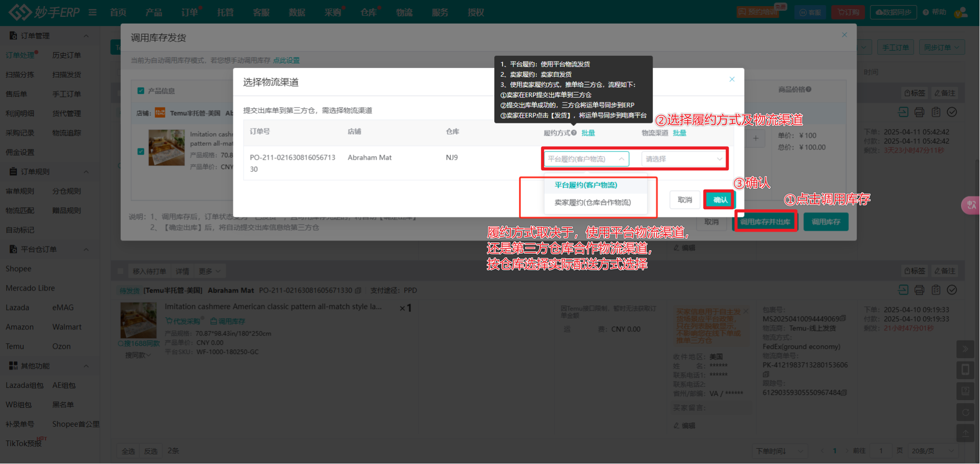This screenshot has width=980, height=464.
Task: Open the blue 客服 support button
Action: [810, 12]
